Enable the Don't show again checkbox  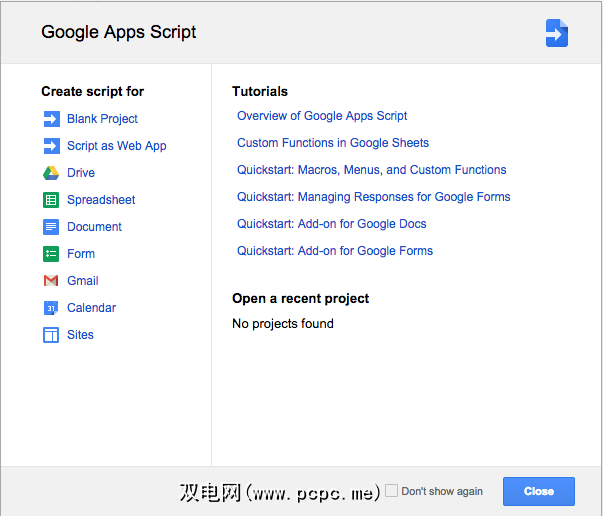392,491
